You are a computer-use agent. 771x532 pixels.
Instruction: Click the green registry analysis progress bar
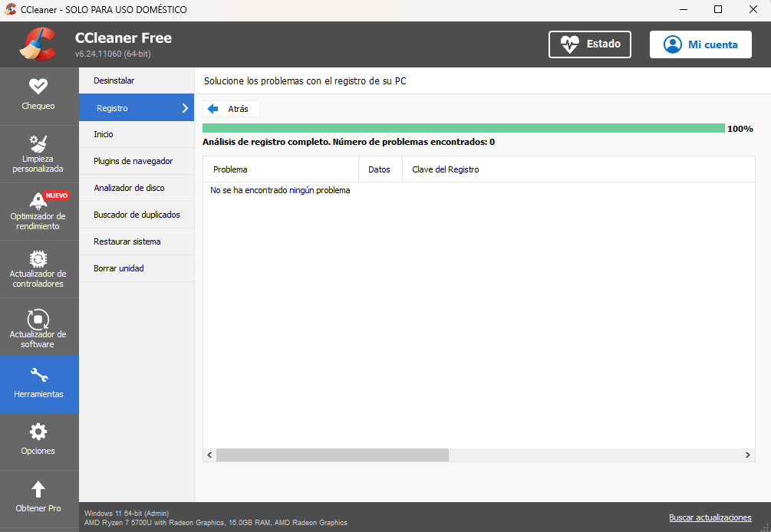coord(463,128)
